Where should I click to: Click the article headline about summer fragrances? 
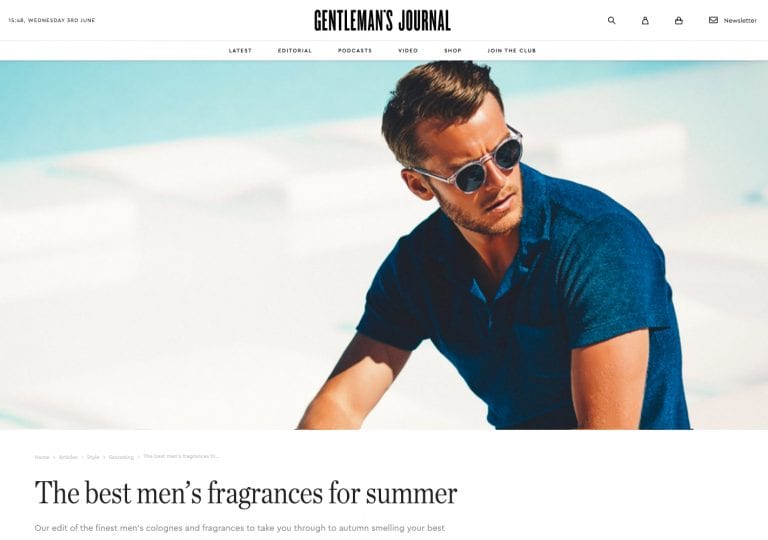(246, 493)
